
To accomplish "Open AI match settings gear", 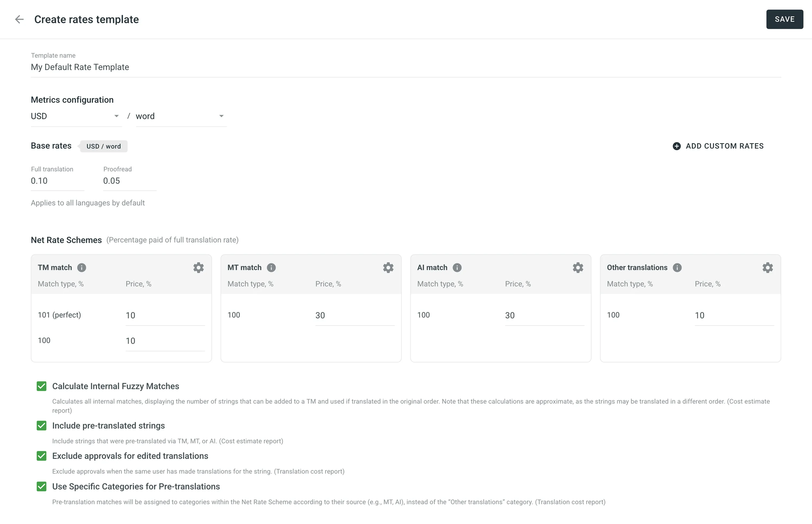I will (578, 268).
